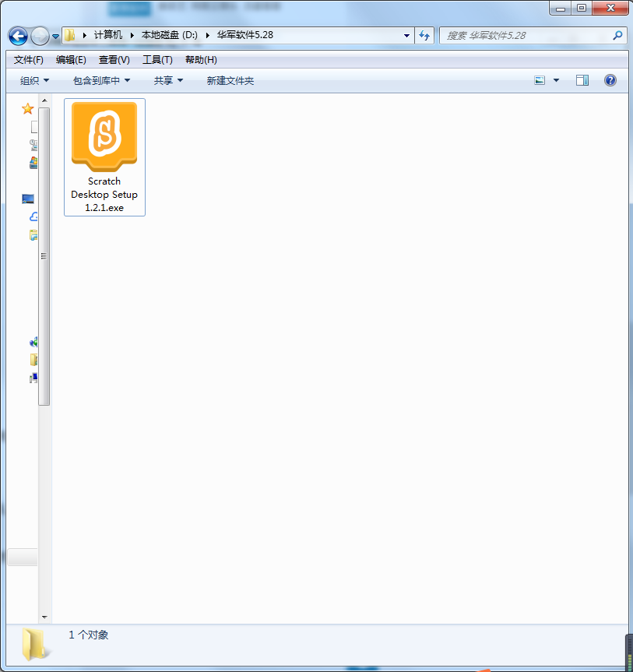Image resolution: width=633 pixels, height=672 pixels.
Task: Click the Help question mark icon
Action: pos(610,79)
